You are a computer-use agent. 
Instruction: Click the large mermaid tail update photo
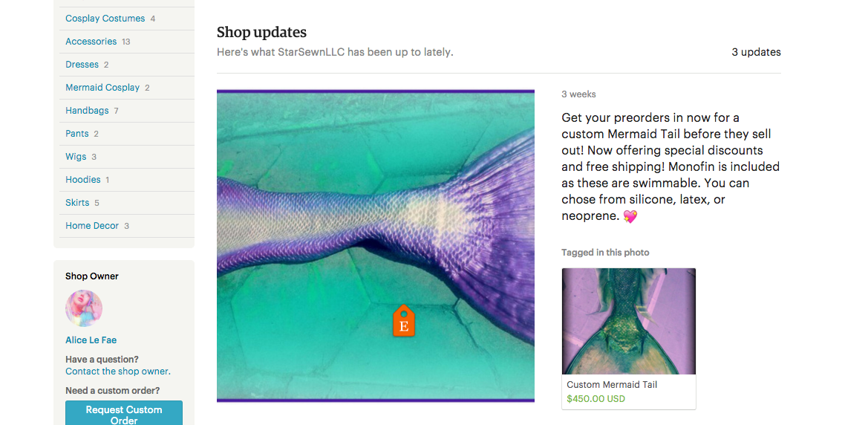point(375,245)
